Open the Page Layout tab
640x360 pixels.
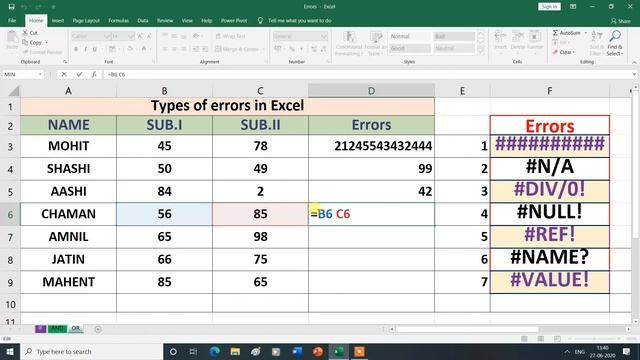[86, 20]
